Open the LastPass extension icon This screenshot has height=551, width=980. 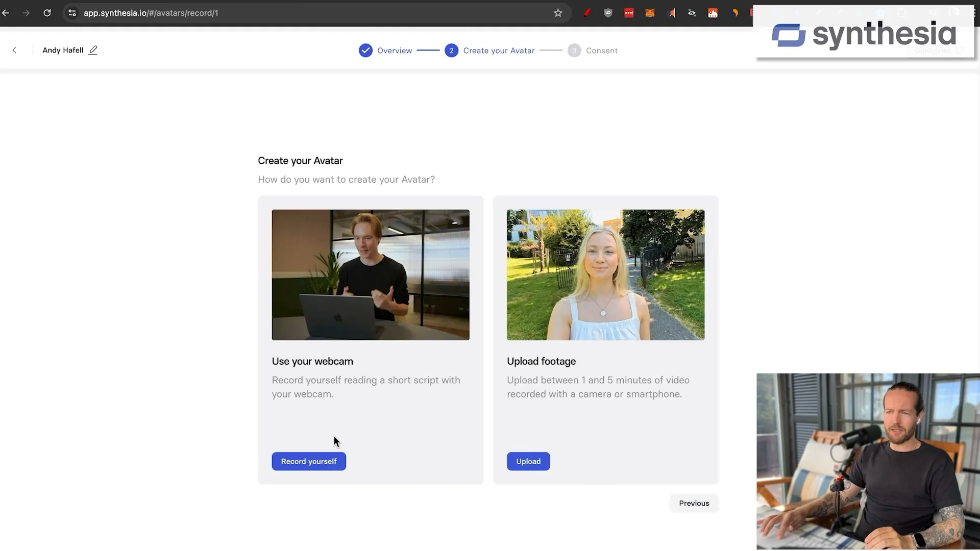pos(629,13)
